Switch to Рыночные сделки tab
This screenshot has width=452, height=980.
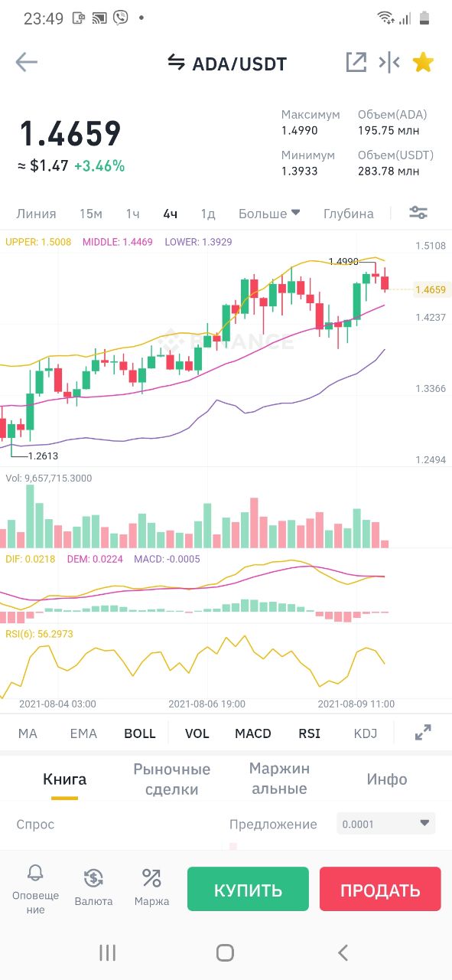171,779
